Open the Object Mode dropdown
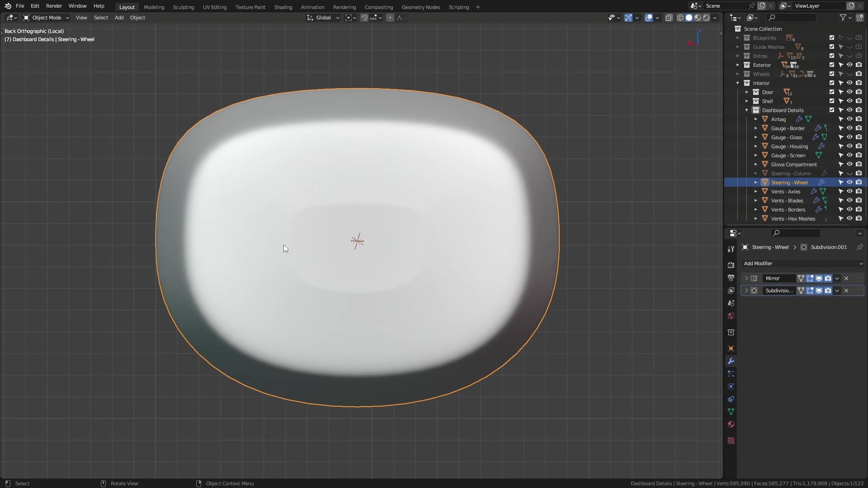Viewport: 868px width, 488px height. (x=46, y=18)
